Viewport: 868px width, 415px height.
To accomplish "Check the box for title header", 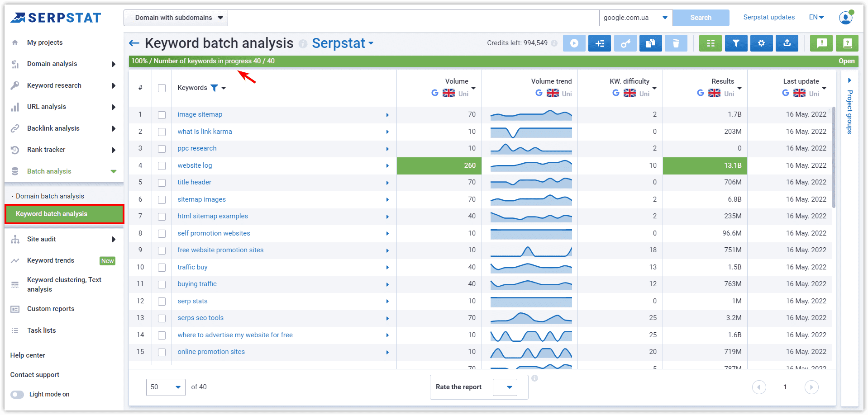I will pyautogui.click(x=162, y=183).
